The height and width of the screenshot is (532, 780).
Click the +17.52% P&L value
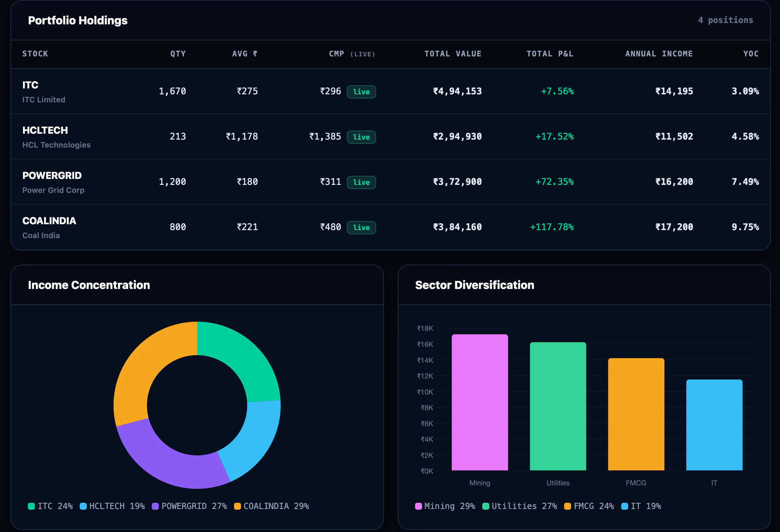pos(554,136)
